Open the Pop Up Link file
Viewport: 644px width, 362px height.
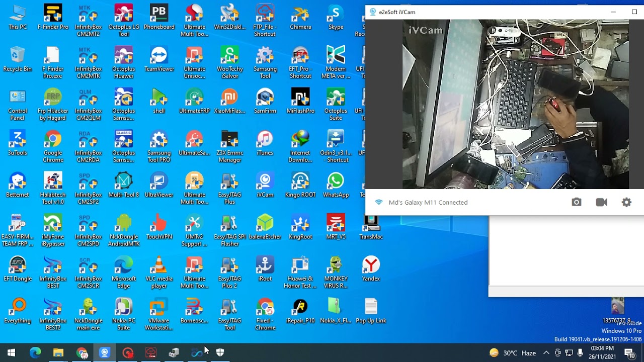click(x=371, y=311)
